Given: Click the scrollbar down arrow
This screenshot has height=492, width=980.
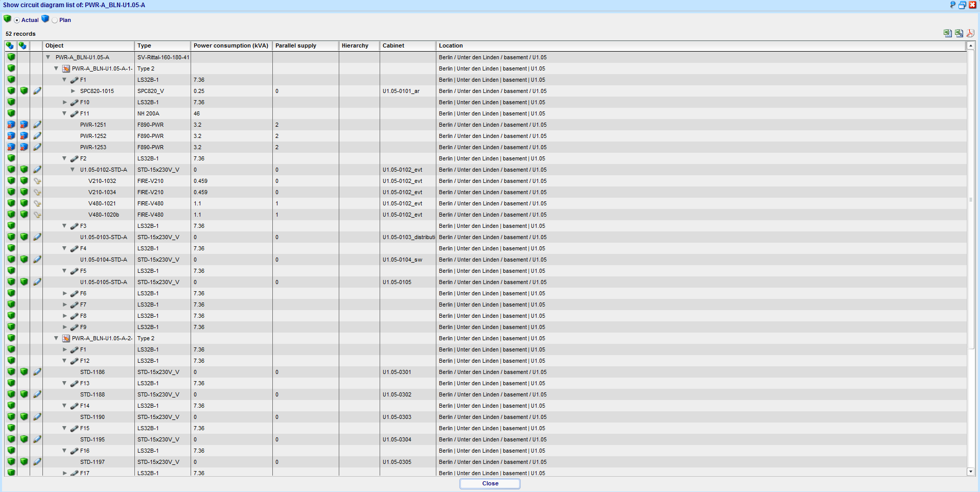Looking at the screenshot, I should point(970,472).
